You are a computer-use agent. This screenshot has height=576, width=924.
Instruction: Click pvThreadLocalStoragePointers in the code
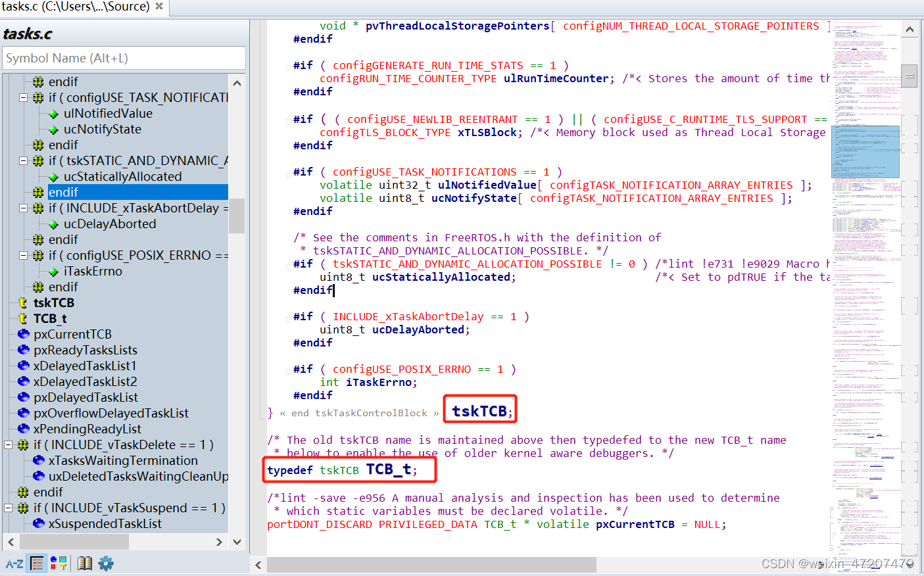(458, 26)
